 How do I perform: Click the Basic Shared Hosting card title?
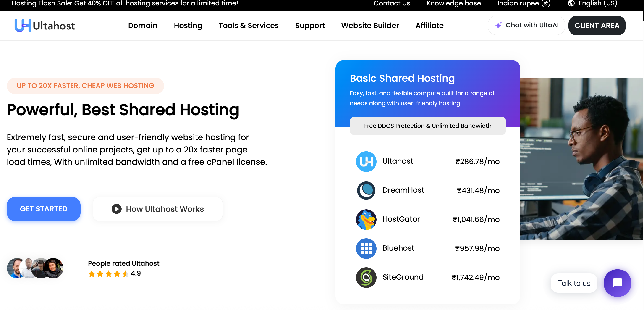[x=402, y=78]
